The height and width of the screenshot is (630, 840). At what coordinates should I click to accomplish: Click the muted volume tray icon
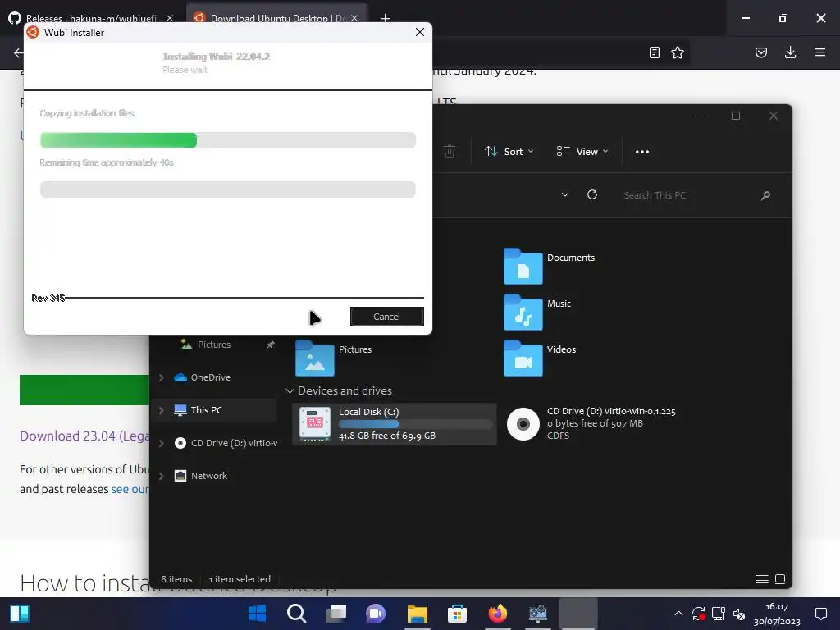pyautogui.click(x=739, y=614)
